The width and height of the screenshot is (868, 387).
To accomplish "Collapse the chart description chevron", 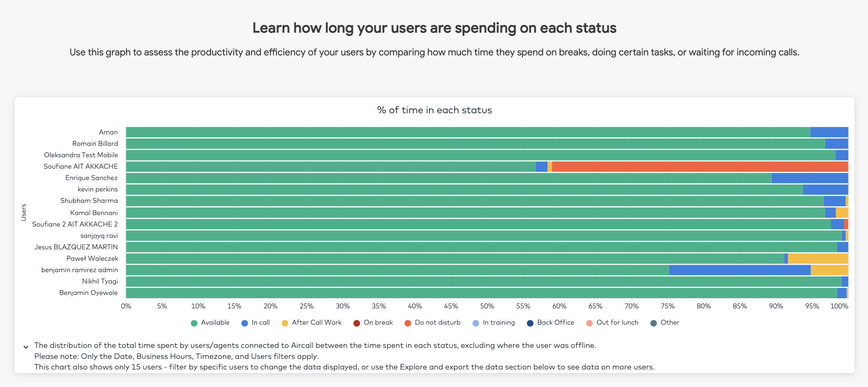I will click(x=26, y=347).
